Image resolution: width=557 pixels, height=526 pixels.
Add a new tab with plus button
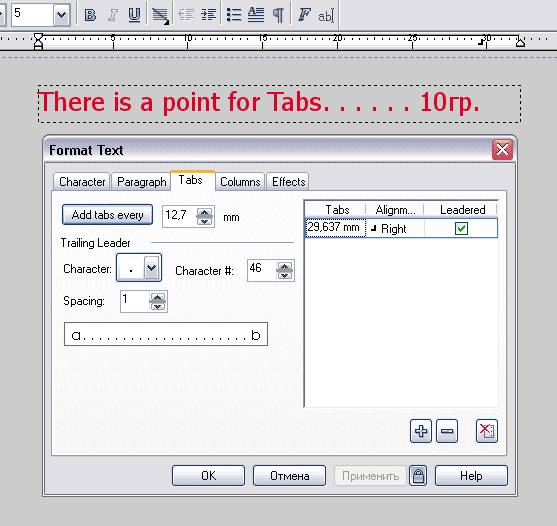(x=421, y=431)
